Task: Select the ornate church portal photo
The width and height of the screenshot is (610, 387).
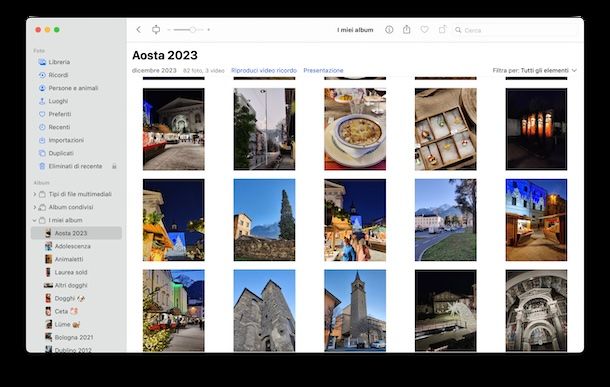Action: [536, 310]
